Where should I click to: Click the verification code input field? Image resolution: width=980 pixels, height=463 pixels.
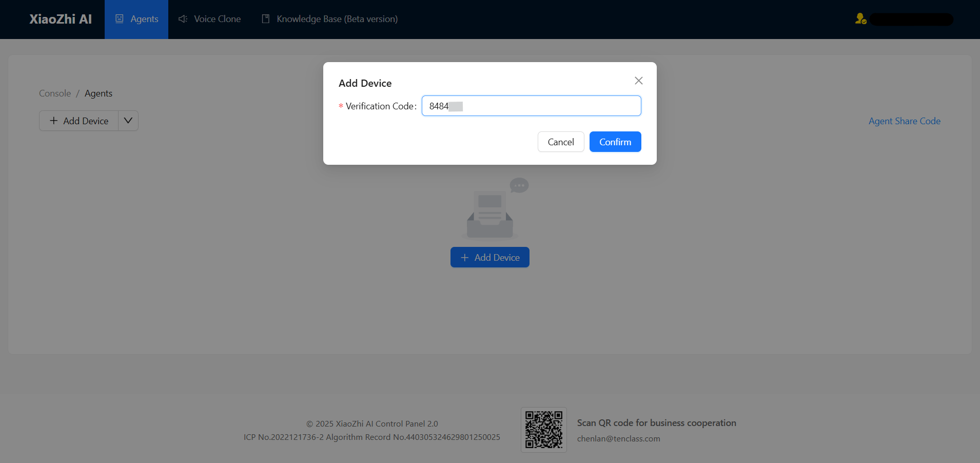pos(531,106)
